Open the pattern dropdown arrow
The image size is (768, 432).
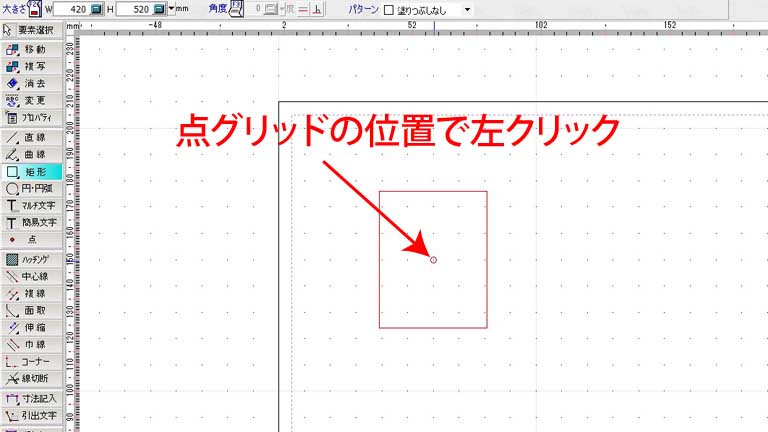467,9
